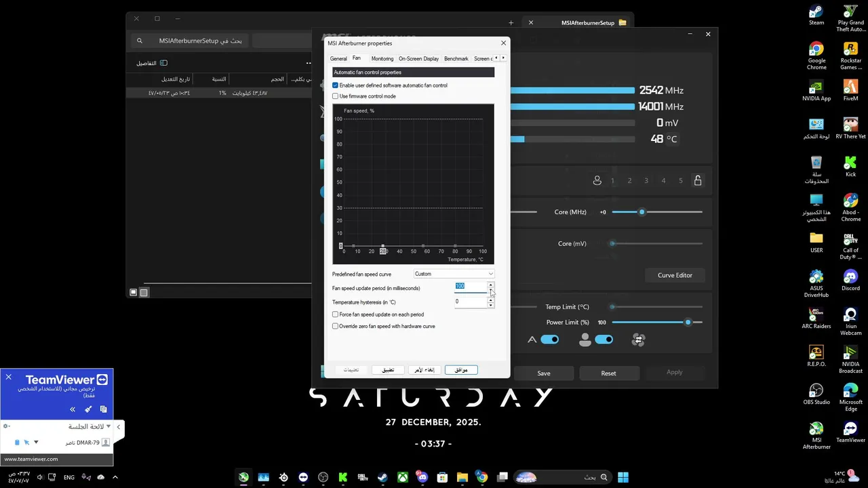Click the موافق OK button
This screenshot has width=868, height=488.
tap(461, 370)
